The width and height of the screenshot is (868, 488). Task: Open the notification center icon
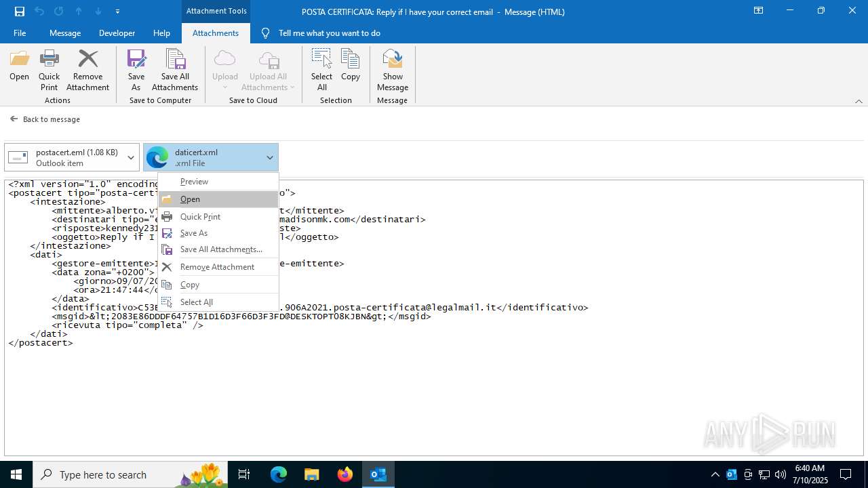click(x=846, y=474)
